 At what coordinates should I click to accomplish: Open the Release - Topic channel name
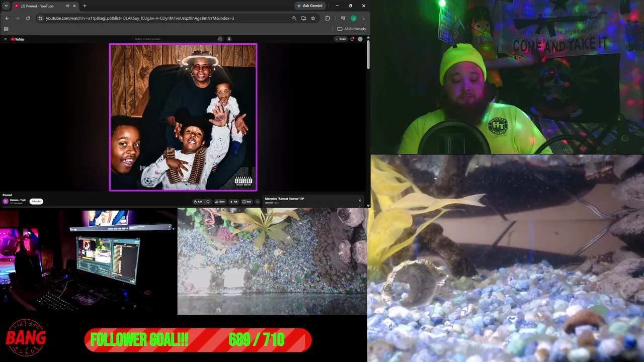point(18,200)
